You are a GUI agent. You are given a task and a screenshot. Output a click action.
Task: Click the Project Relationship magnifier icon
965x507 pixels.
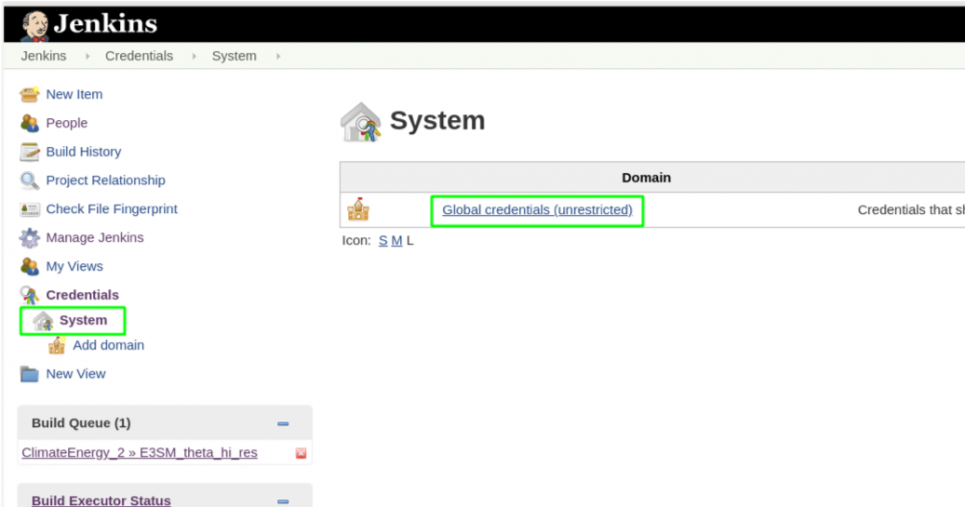[30, 181]
